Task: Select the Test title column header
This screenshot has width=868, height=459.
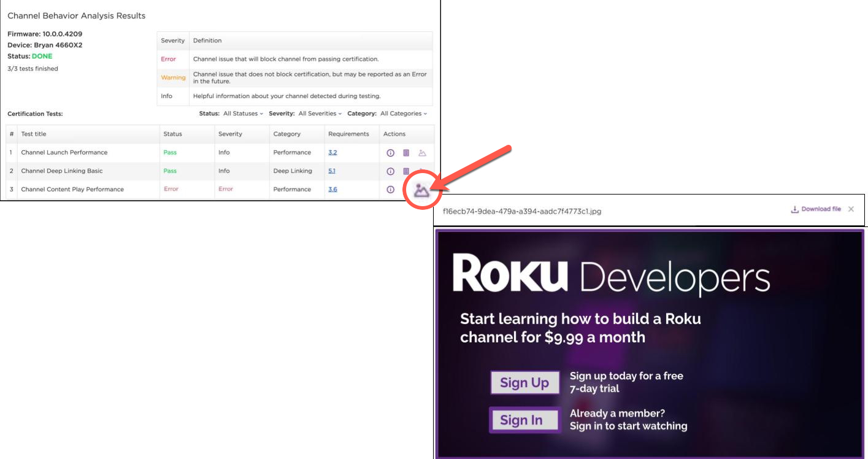Action: tap(34, 134)
